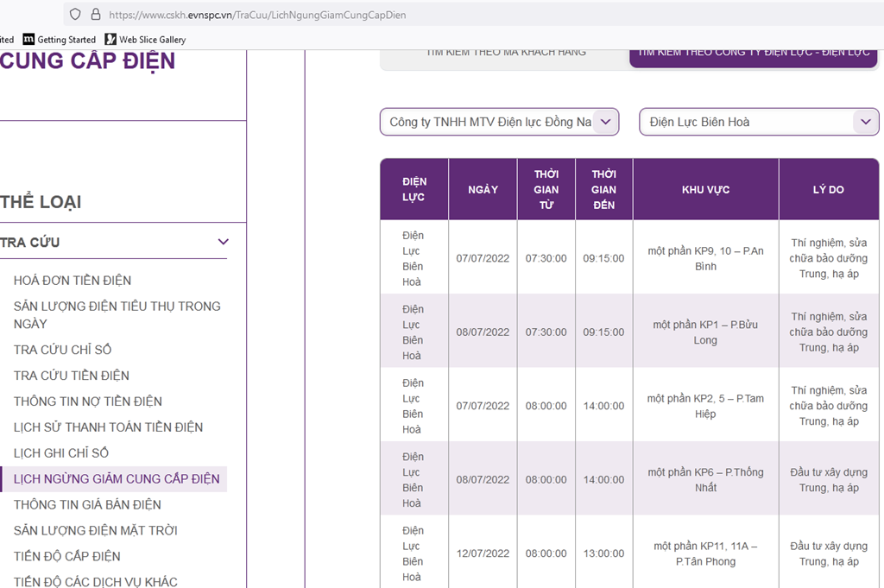The height and width of the screenshot is (588, 884).
Task: Click the padlock site security icon
Action: [x=96, y=15]
